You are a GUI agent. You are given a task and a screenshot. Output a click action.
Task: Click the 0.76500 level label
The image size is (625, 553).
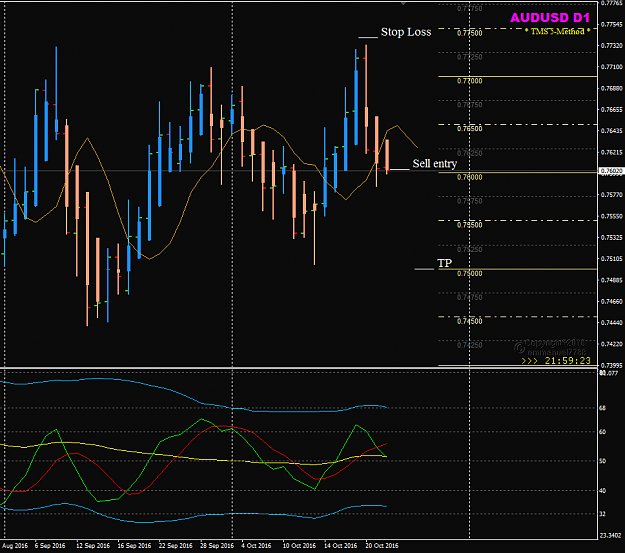click(x=470, y=129)
